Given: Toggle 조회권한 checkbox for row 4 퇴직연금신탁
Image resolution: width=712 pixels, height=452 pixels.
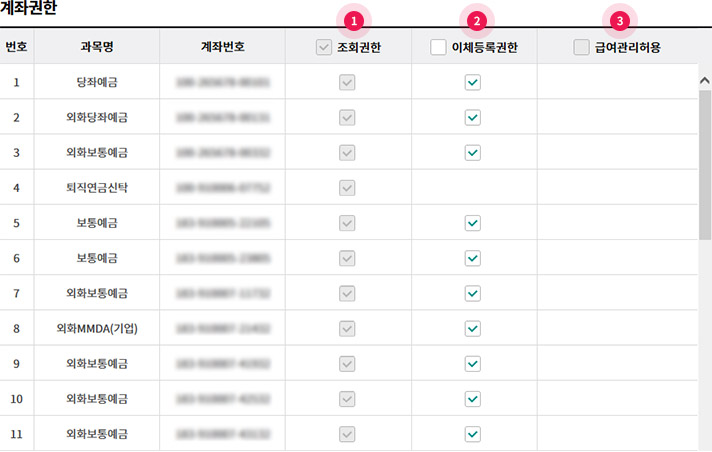Looking at the screenshot, I should [347, 187].
